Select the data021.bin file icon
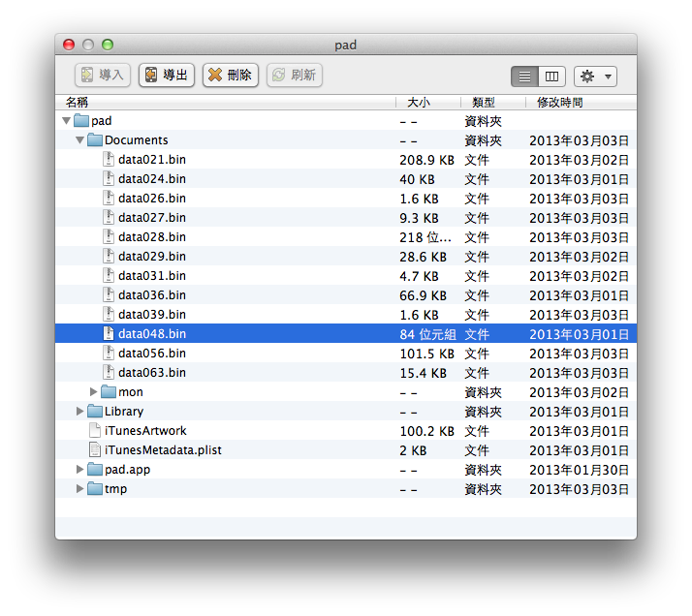The width and height of the screenshot is (692, 616). [109, 160]
